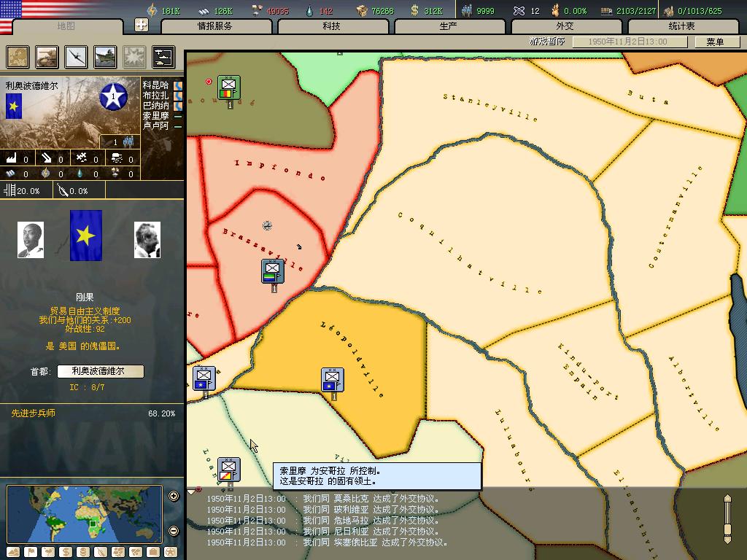Click the infrastructure percentage 20.0% indicator
Image resolution: width=747 pixels, height=560 pixels.
point(22,191)
